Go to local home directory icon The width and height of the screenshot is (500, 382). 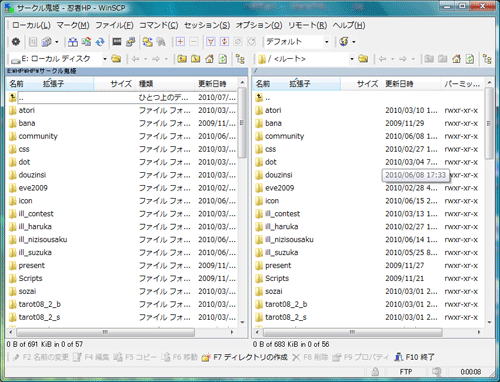tap(209, 59)
